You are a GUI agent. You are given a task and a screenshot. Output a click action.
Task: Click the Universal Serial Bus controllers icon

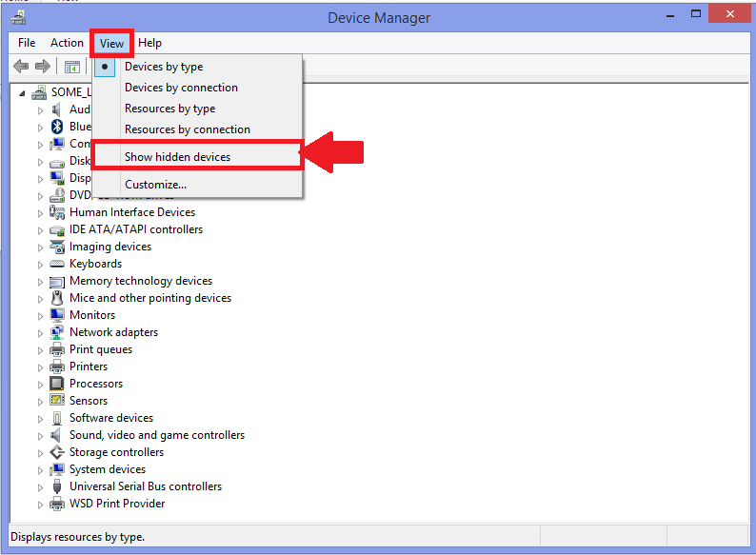pos(57,486)
